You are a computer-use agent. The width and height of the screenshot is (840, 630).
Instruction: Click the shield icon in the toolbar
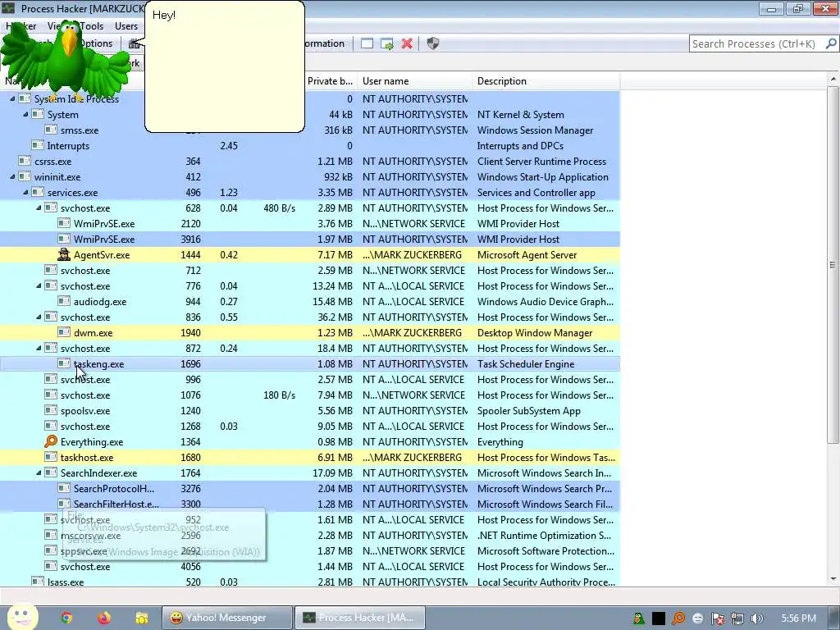coord(433,43)
